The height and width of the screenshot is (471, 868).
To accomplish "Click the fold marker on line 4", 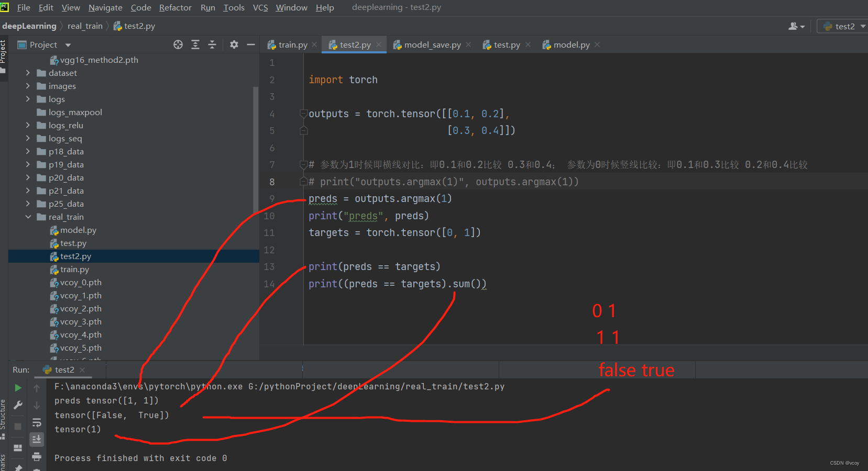I will pyautogui.click(x=303, y=113).
